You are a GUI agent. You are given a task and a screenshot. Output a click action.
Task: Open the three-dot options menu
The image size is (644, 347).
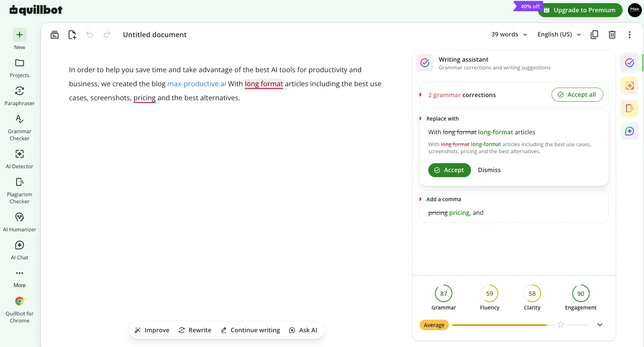coord(630,34)
